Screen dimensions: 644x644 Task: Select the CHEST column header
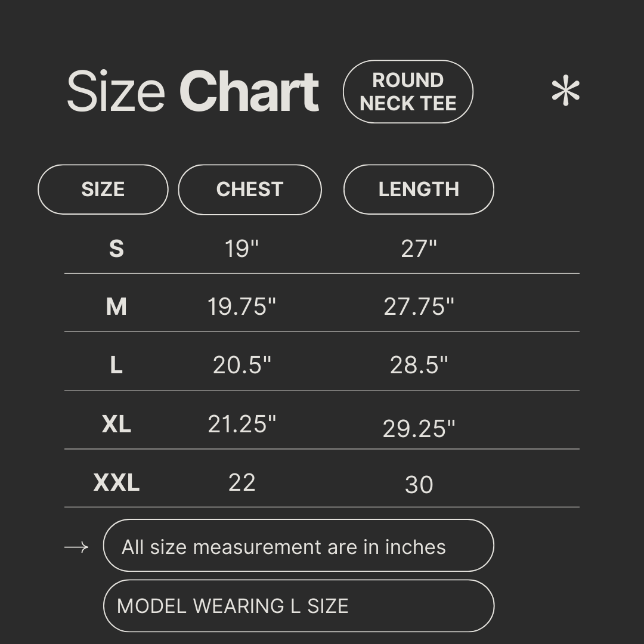(250, 189)
